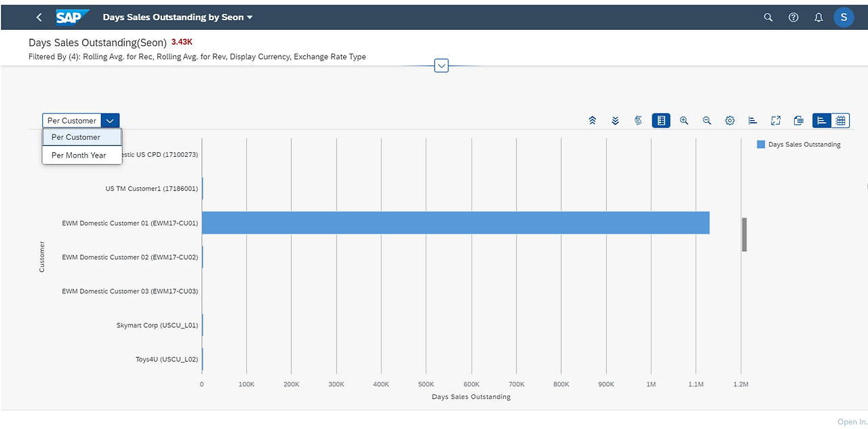Select Per Month Year option

82,155
